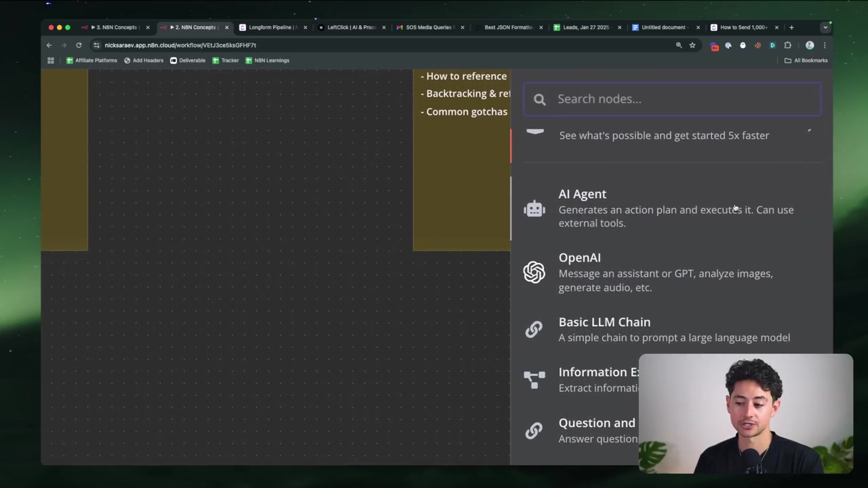This screenshot has width=868, height=488.
Task: Click the browser forward arrow
Action: coord(64,45)
